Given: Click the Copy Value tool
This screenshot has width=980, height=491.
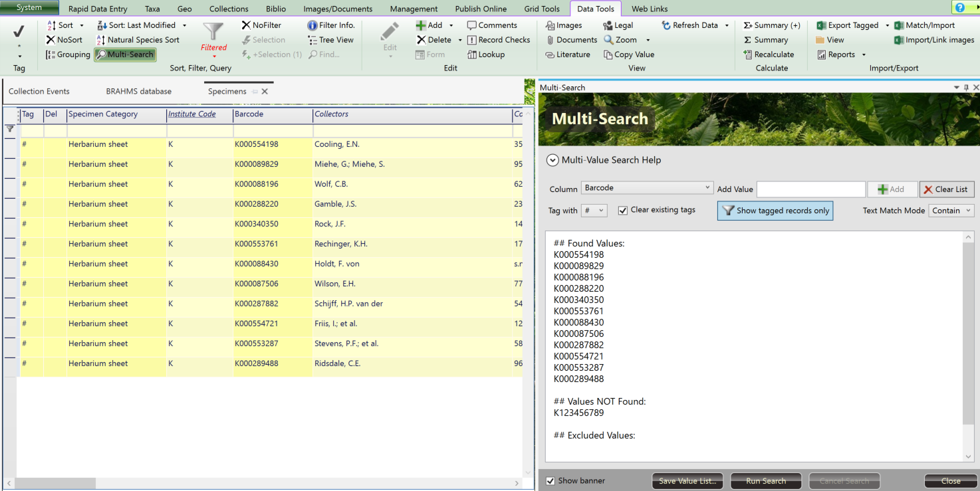Looking at the screenshot, I should coord(629,54).
